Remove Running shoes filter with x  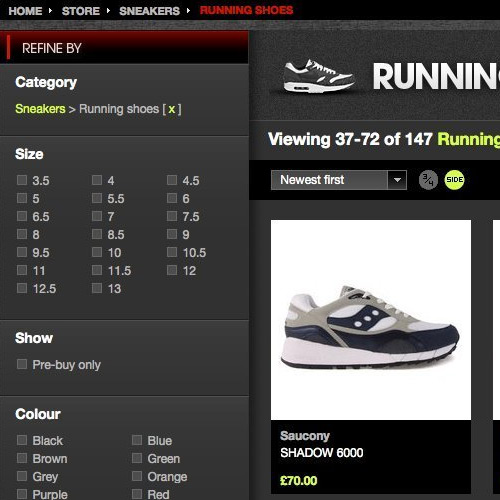[x=172, y=109]
